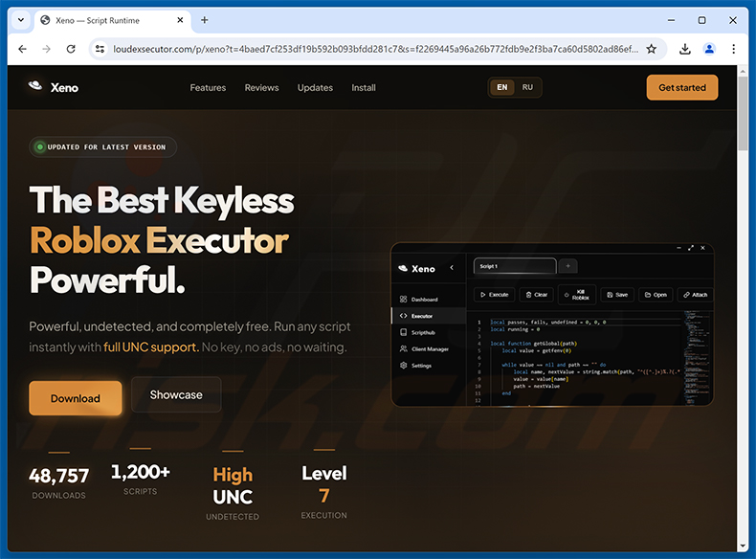Click scrollbar down arrow

(743, 546)
